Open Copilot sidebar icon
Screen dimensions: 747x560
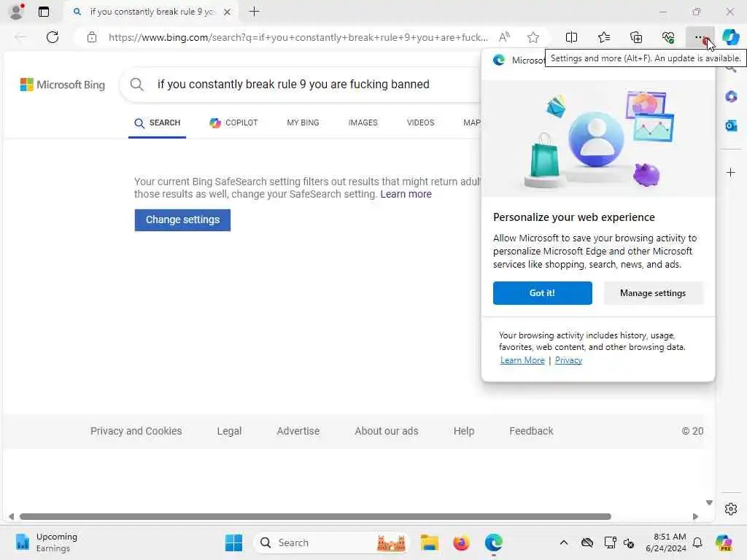click(731, 37)
